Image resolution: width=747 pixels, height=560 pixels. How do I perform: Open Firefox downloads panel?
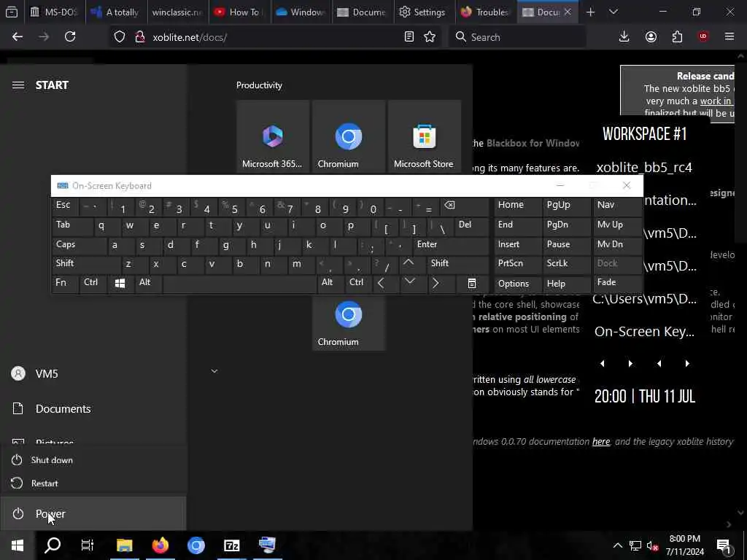tap(624, 36)
